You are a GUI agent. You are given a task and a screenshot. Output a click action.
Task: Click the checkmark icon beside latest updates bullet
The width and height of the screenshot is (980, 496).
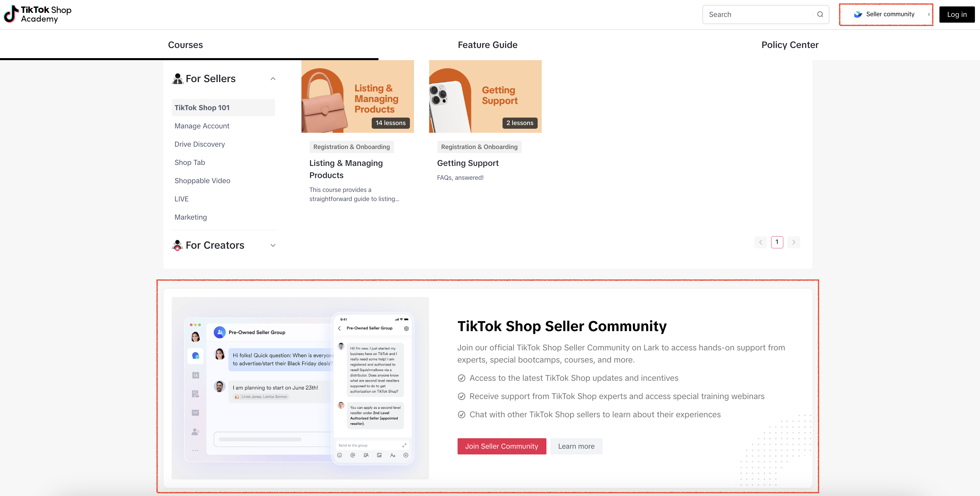tap(461, 378)
